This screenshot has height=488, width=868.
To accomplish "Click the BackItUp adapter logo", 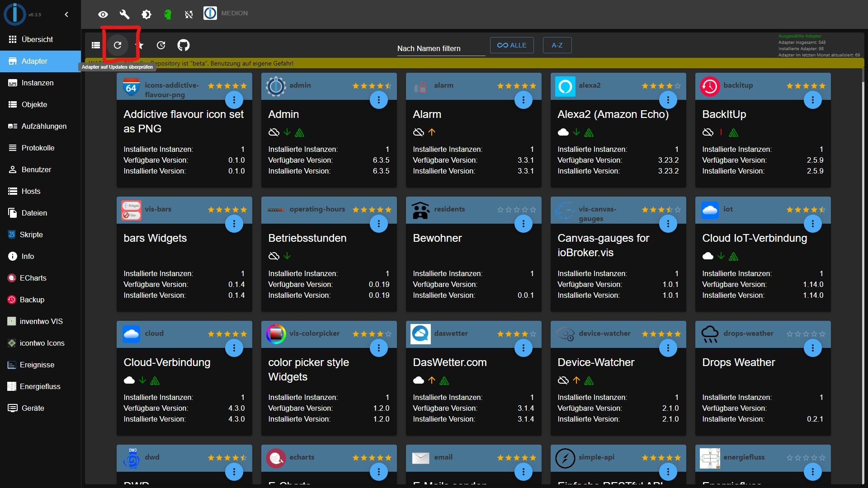I will coord(709,86).
